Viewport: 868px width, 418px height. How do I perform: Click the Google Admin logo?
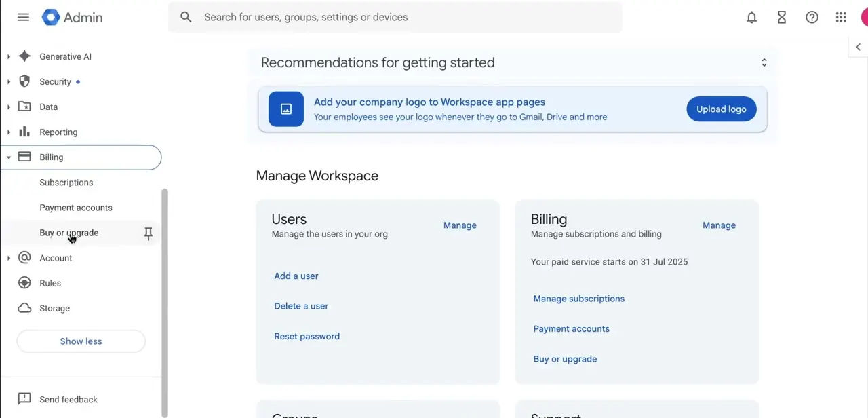click(72, 18)
